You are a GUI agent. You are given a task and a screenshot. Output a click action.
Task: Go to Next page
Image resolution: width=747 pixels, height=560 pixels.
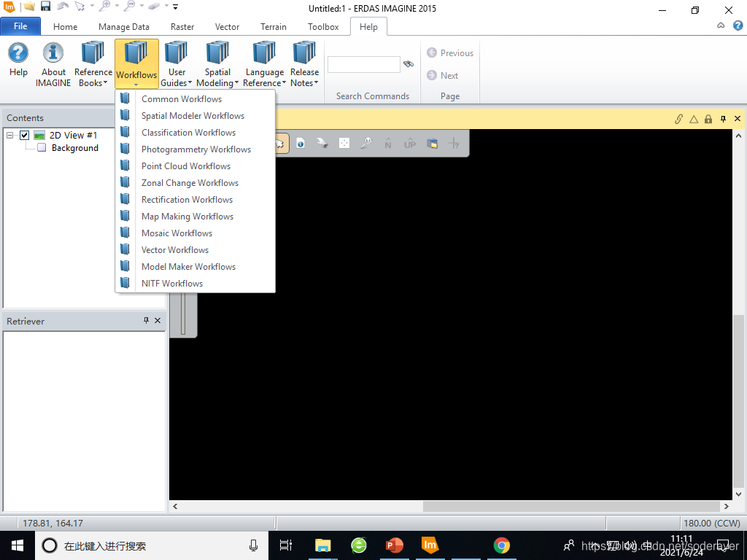tap(443, 75)
